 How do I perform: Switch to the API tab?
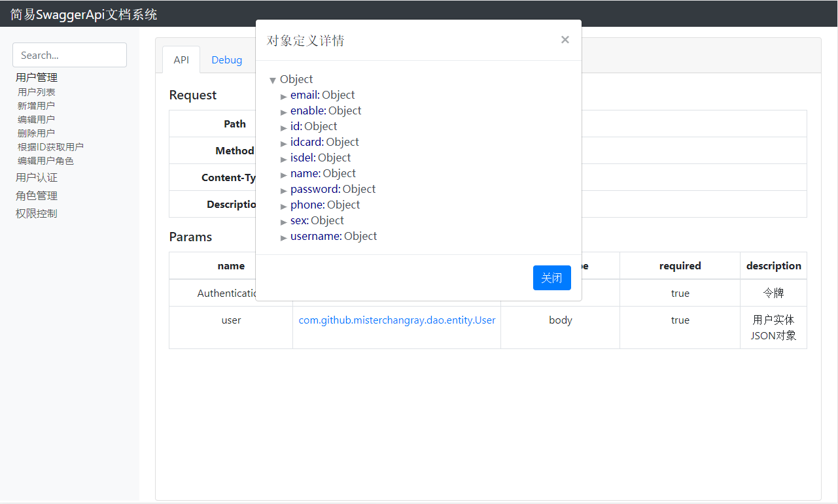click(181, 59)
